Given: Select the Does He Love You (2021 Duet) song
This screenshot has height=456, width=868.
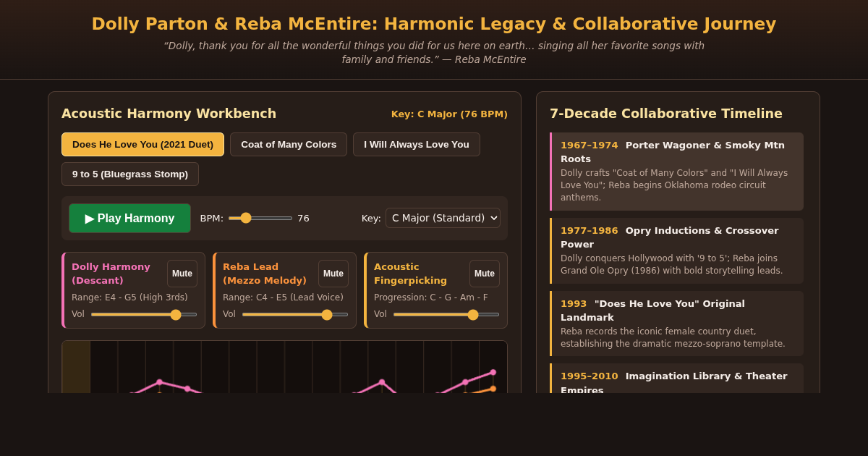Looking at the screenshot, I should coord(142,144).
